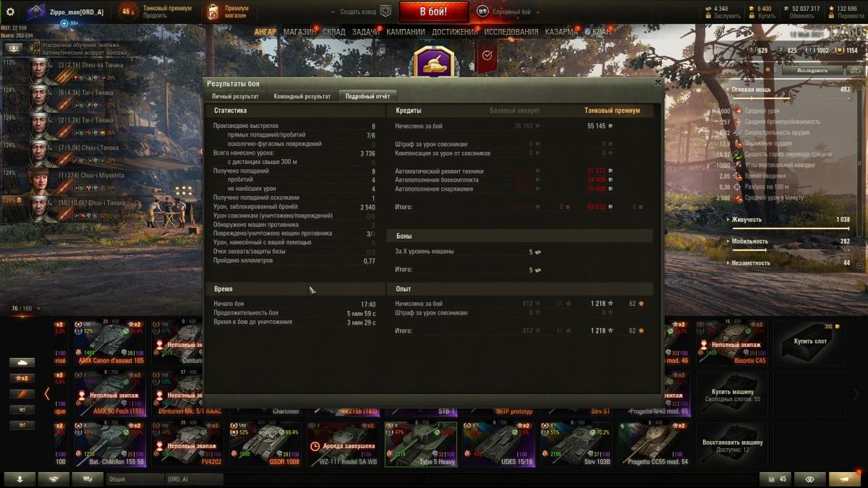Screen dimensions: 868x488
Task: Open the vehicle comparison button
Action: click(809, 479)
